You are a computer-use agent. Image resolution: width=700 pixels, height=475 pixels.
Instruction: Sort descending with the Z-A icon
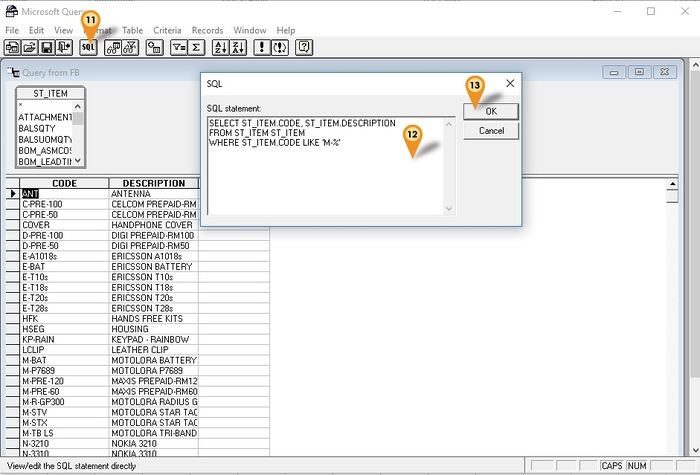point(238,47)
